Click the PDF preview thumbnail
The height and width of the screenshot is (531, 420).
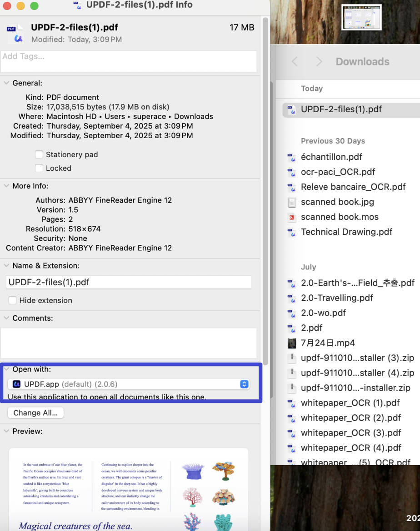tap(129, 489)
